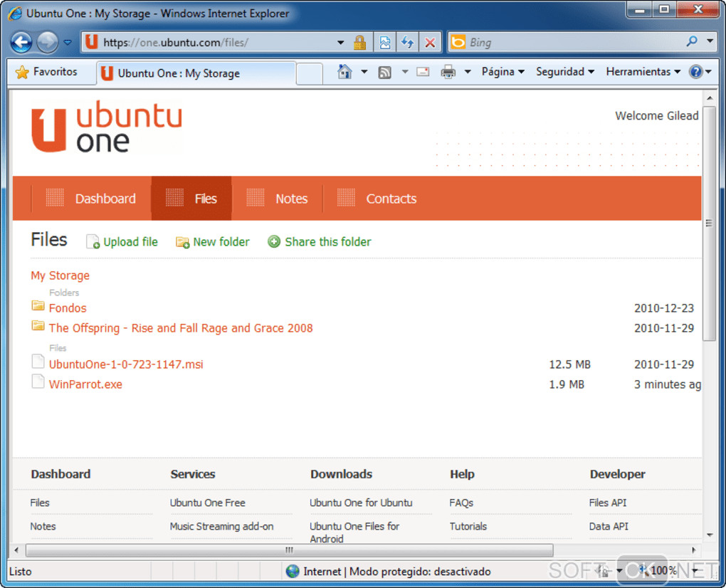Click Ubuntu One Files for Android link
The width and height of the screenshot is (726, 588).
(x=354, y=532)
